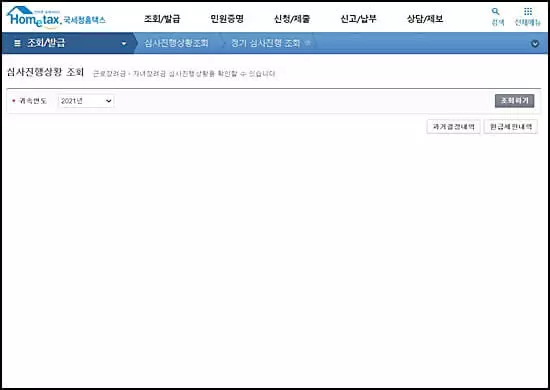This screenshot has width=550, height=390.
Task: Select the 정기 심사진행 조회 breadcrumb item
Action: click(x=266, y=43)
